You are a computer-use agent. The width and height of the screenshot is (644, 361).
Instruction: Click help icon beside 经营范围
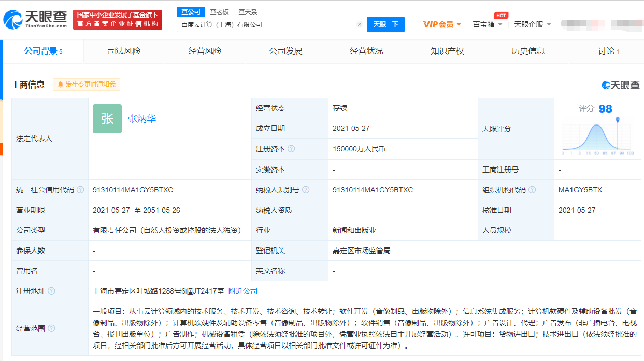51,328
